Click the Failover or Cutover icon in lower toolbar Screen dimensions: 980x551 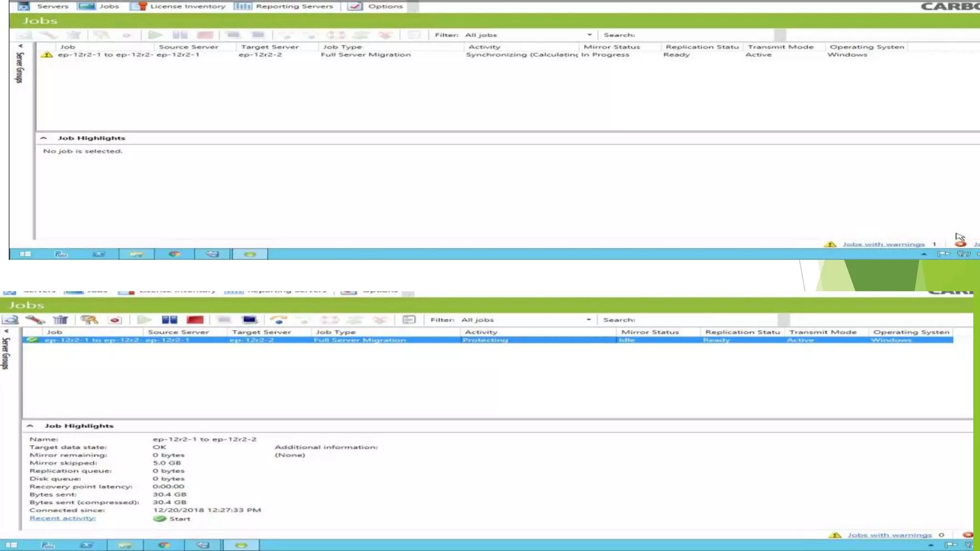278,320
